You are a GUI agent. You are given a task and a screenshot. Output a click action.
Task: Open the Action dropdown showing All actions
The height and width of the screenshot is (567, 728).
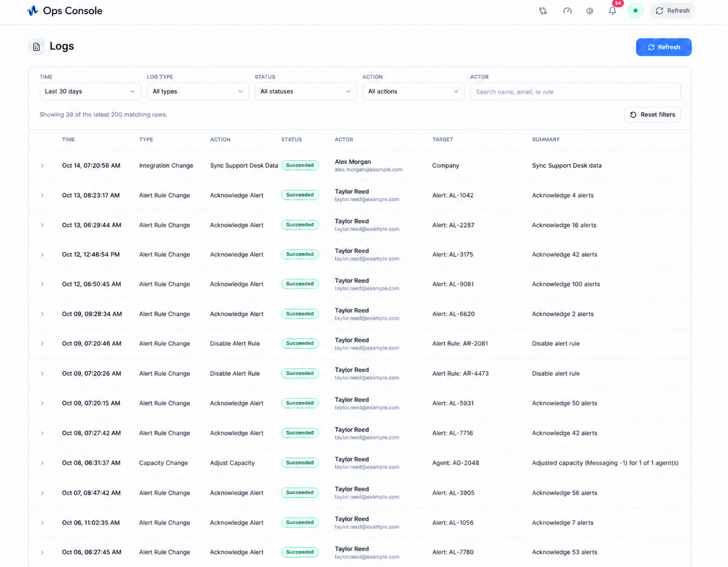pos(413,92)
